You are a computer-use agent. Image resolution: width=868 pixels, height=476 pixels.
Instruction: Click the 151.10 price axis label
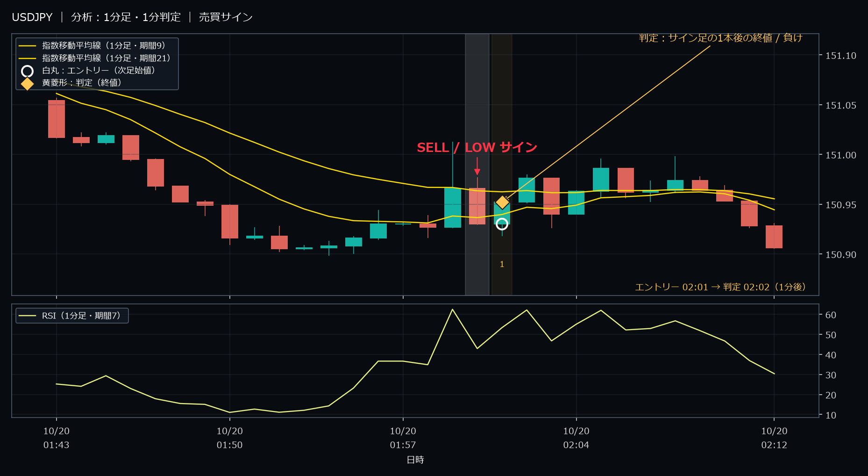point(841,56)
